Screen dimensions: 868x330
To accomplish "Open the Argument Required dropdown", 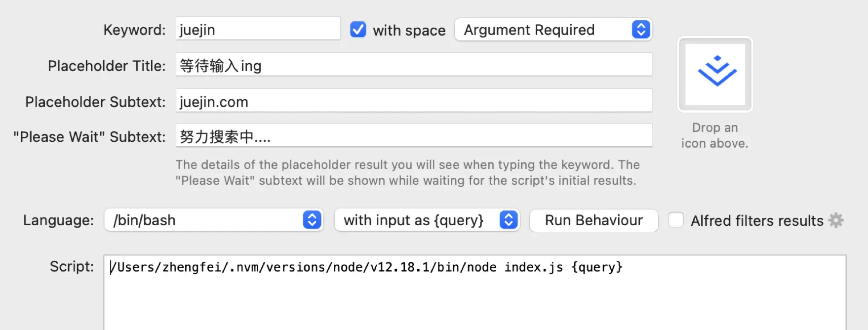I will [553, 30].
